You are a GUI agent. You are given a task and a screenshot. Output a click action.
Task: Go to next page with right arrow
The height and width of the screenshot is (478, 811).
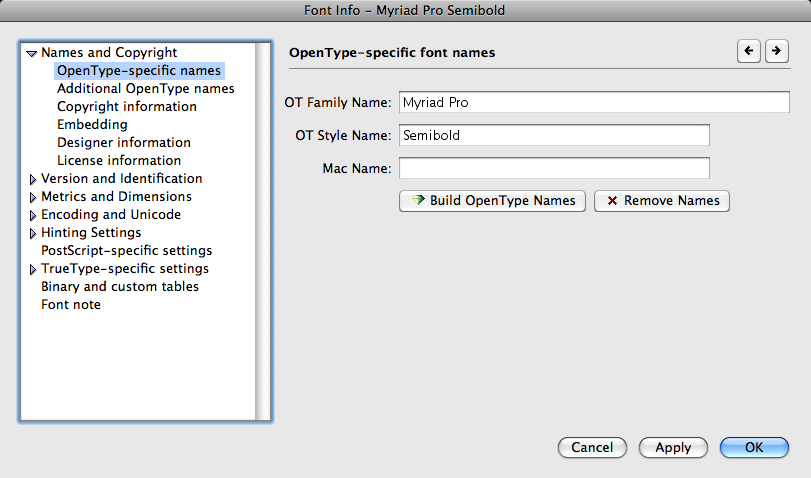[776, 51]
